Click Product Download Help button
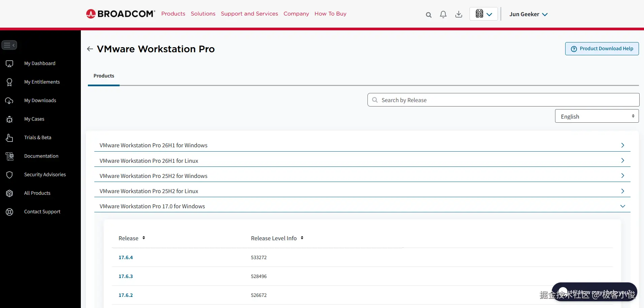 [x=602, y=49]
